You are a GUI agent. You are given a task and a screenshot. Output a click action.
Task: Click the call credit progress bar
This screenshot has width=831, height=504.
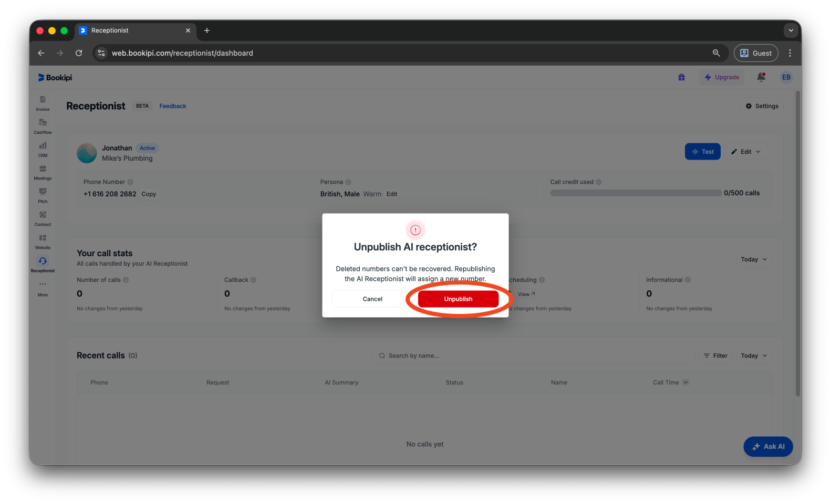coord(636,193)
